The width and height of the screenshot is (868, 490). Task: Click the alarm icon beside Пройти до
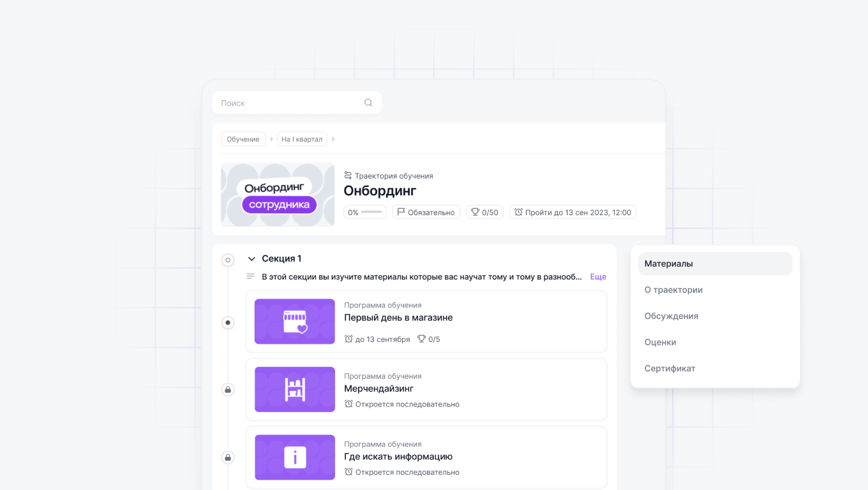[x=518, y=212]
